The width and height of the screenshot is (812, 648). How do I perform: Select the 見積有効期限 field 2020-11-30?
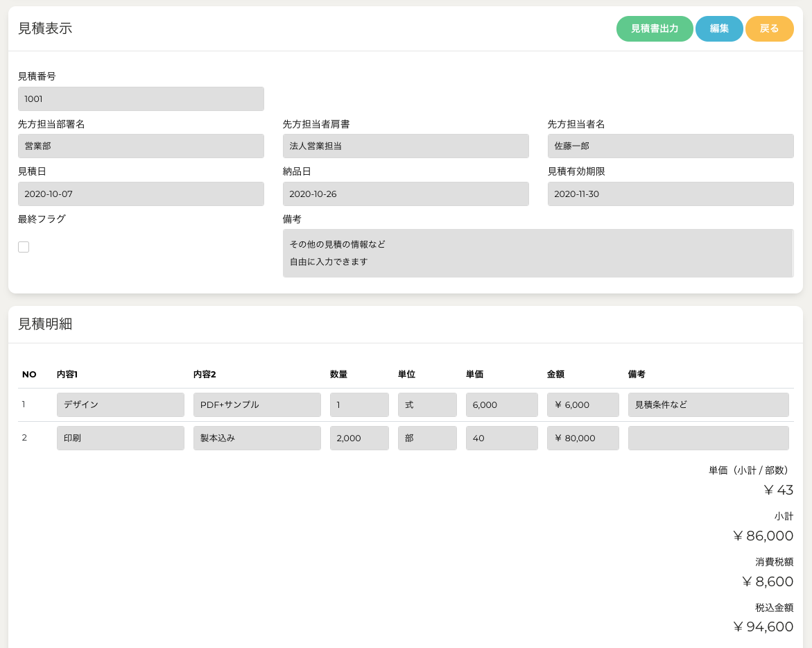coord(671,194)
